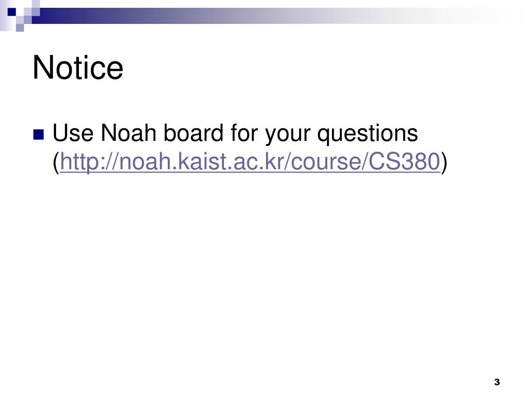Click the "Notice" slide title
The height and width of the screenshot is (399, 532).
(78, 68)
